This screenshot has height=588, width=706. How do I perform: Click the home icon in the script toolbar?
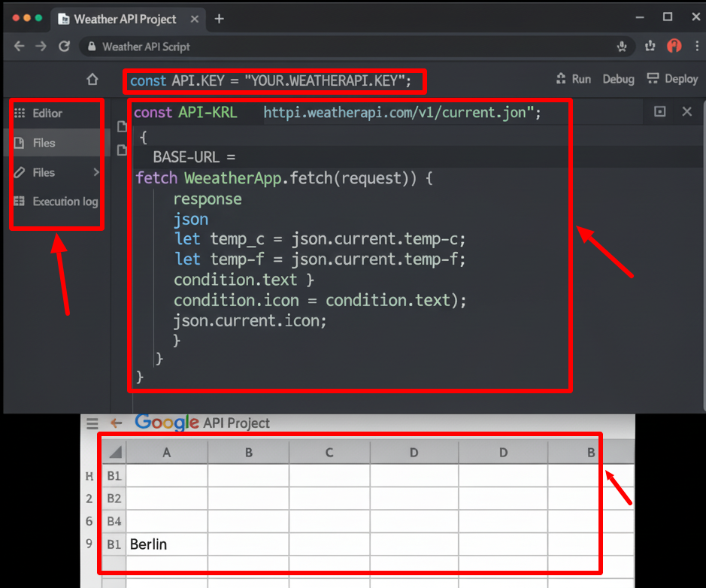92,79
